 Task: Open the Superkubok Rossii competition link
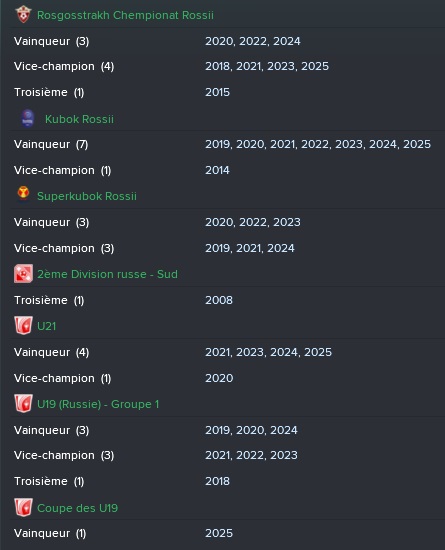point(87,196)
